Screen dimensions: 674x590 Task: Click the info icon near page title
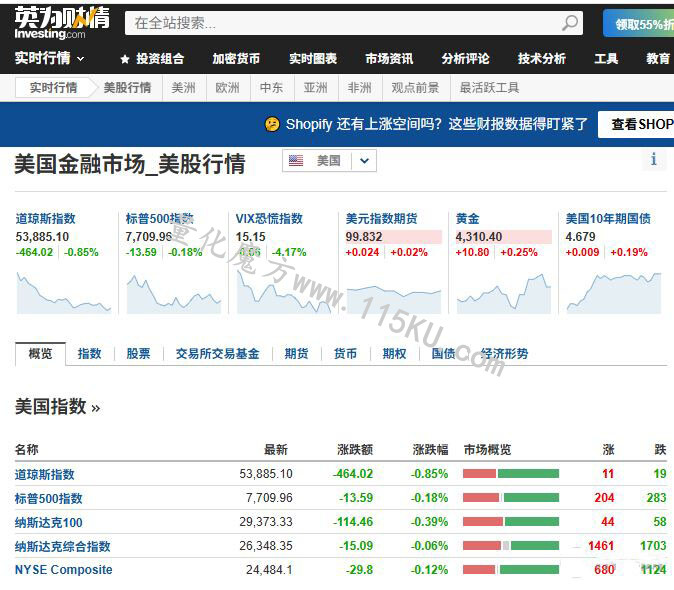(x=653, y=159)
